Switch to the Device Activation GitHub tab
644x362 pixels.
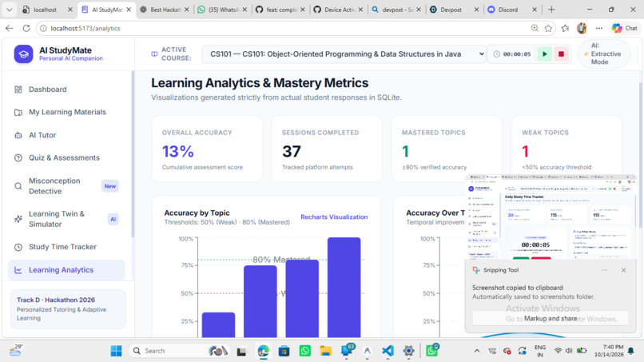[x=339, y=10]
